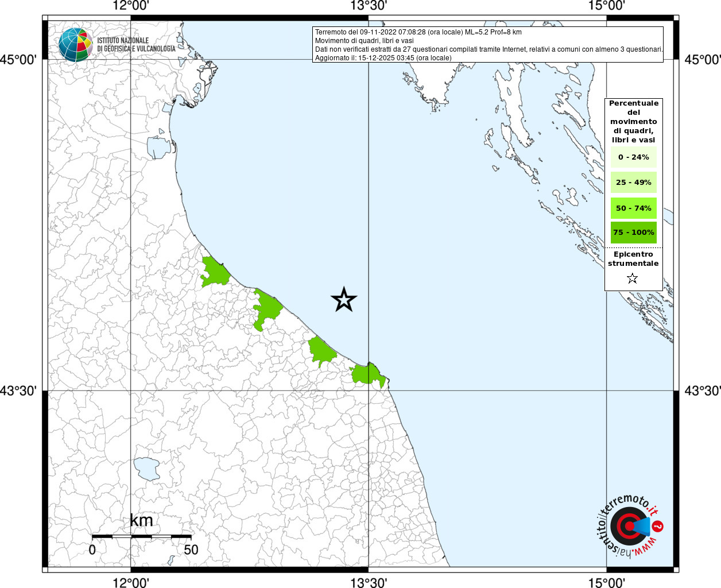Click the 75 - 100% legend swatch
721x588 pixels.
tap(633, 233)
